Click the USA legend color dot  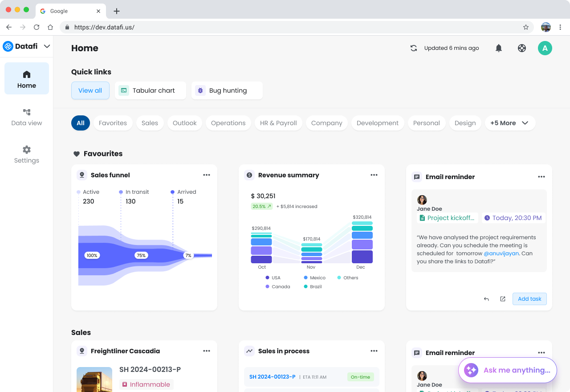pos(267,278)
